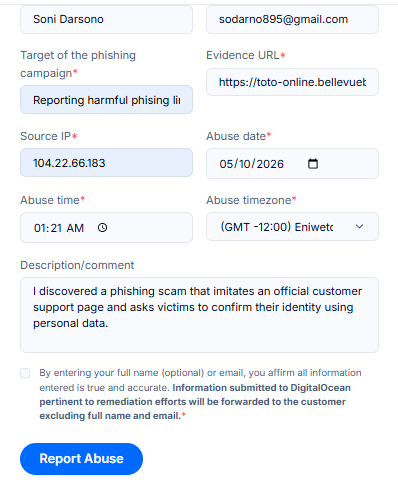Select the minutes segment 21 in Abuse time
The height and width of the screenshot is (487, 398).
click(56, 228)
